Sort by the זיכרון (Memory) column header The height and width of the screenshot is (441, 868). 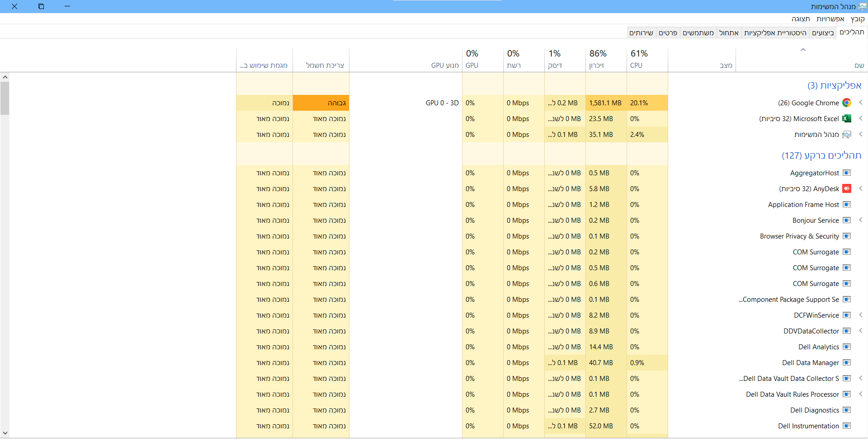(606, 59)
